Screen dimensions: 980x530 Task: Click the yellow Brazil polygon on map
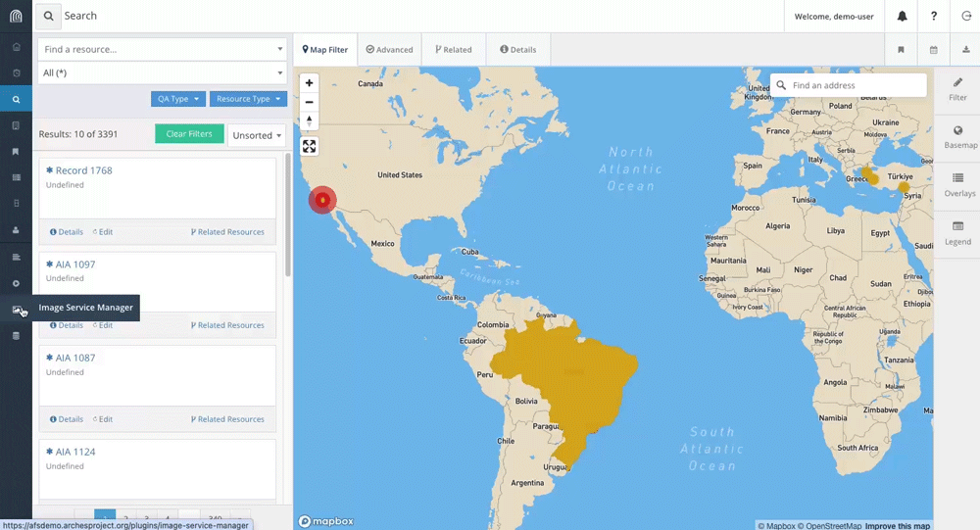565,382
